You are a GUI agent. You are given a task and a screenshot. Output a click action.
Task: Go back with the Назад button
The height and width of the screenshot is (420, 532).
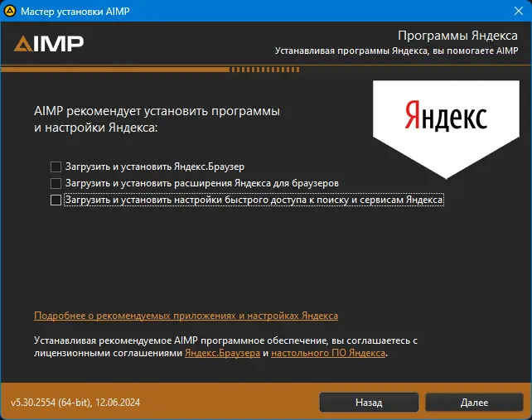pyautogui.click(x=369, y=403)
